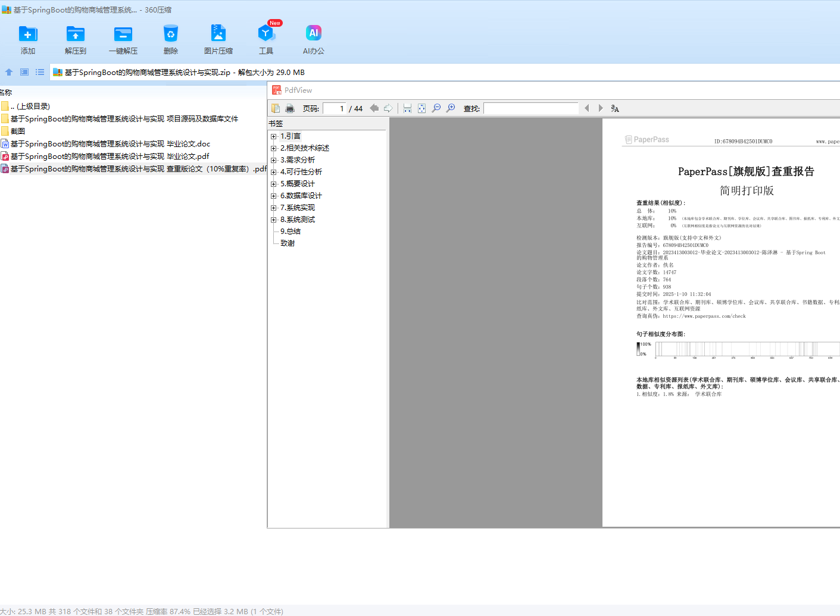Image resolution: width=840 pixels, height=616 pixels.
Task: Select the 8.系统测试 bookmark
Action: (298, 220)
